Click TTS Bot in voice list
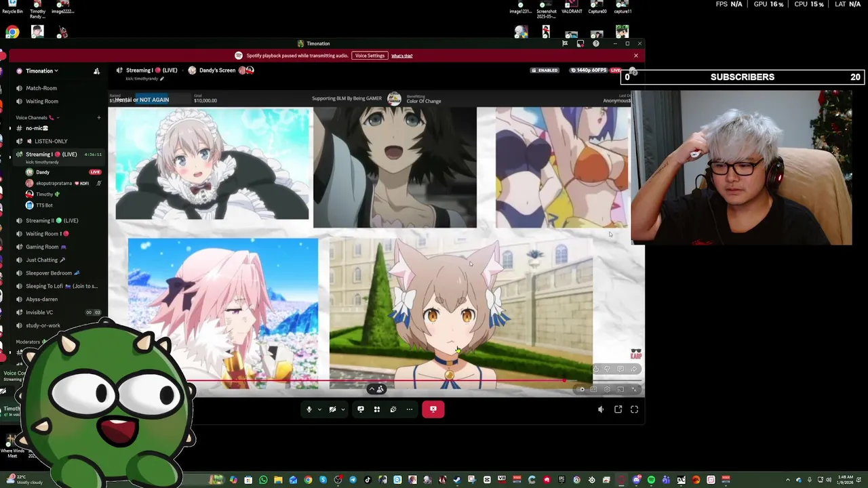Viewport: 868px width, 488px height. point(62,205)
